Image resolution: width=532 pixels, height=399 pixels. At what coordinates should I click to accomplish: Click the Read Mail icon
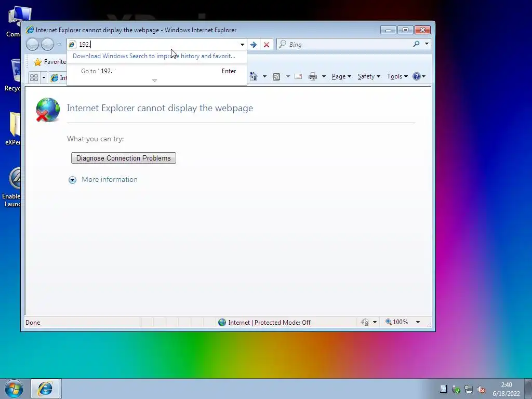(298, 76)
